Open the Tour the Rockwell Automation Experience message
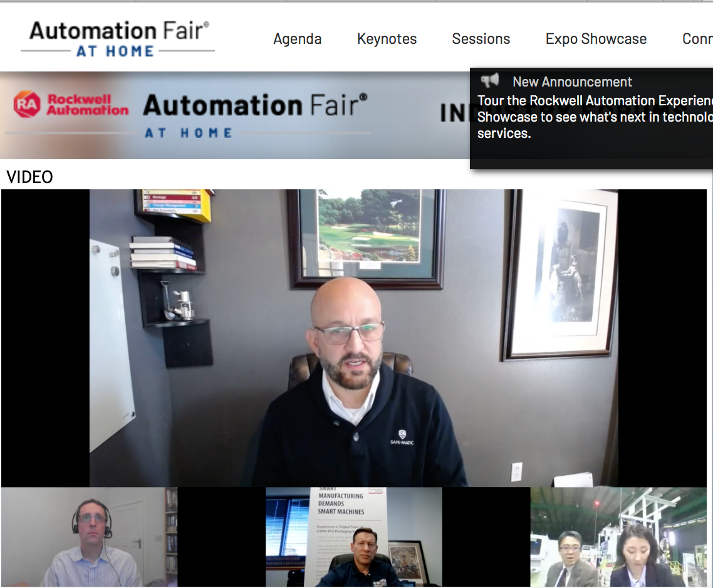 pos(594,117)
